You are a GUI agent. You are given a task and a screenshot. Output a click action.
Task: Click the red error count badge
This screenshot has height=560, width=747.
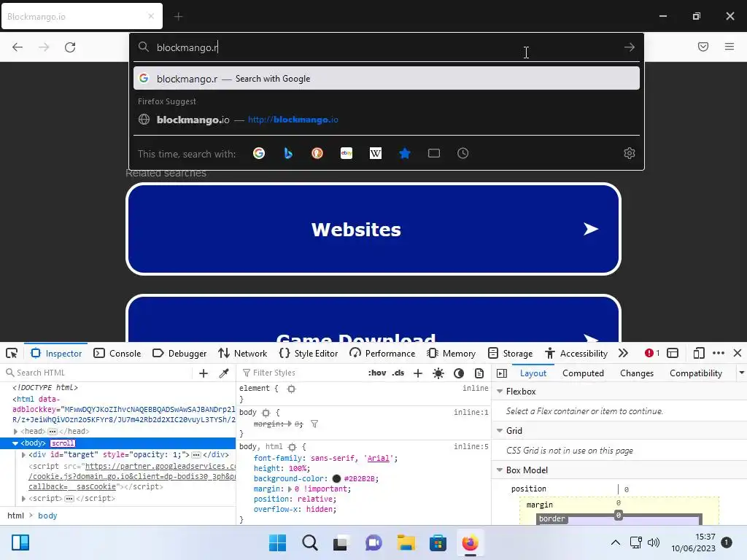click(x=652, y=354)
